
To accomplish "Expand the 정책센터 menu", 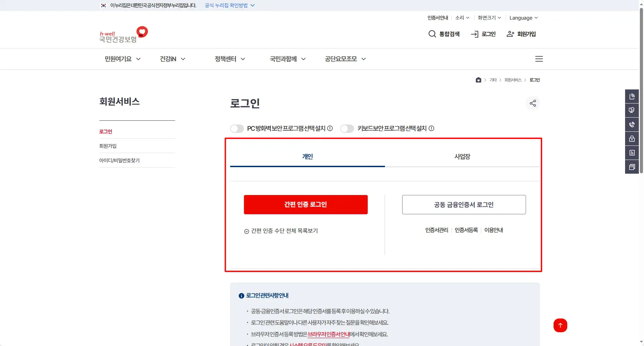I will point(230,59).
